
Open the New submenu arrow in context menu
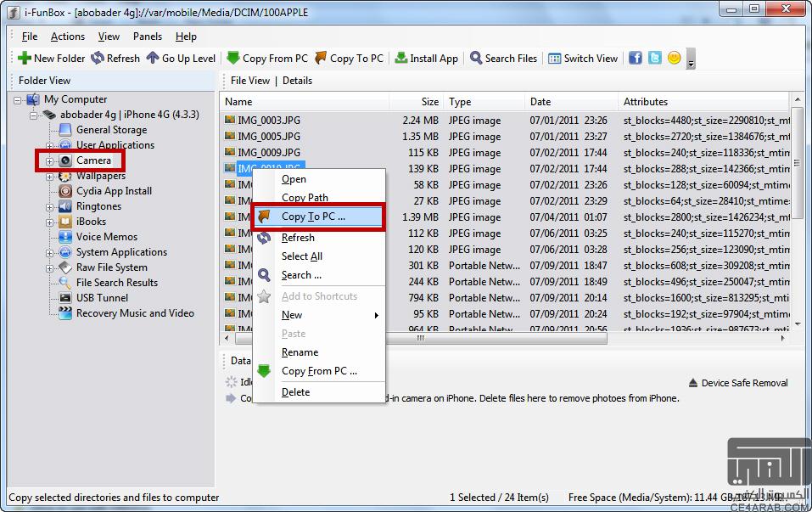(x=377, y=315)
